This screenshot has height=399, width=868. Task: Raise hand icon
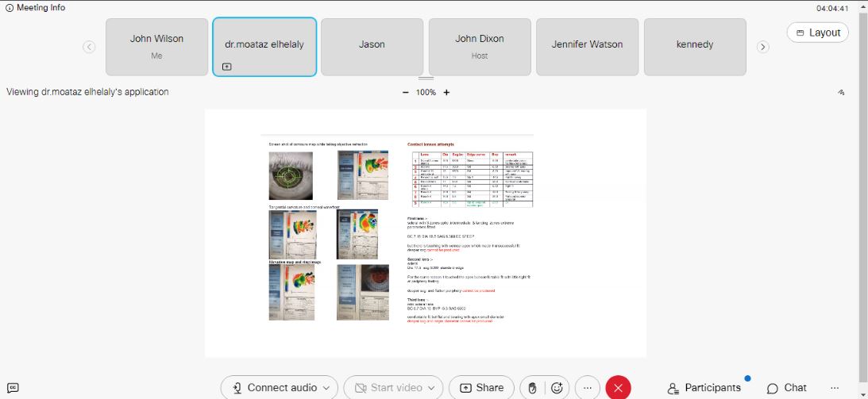point(533,388)
